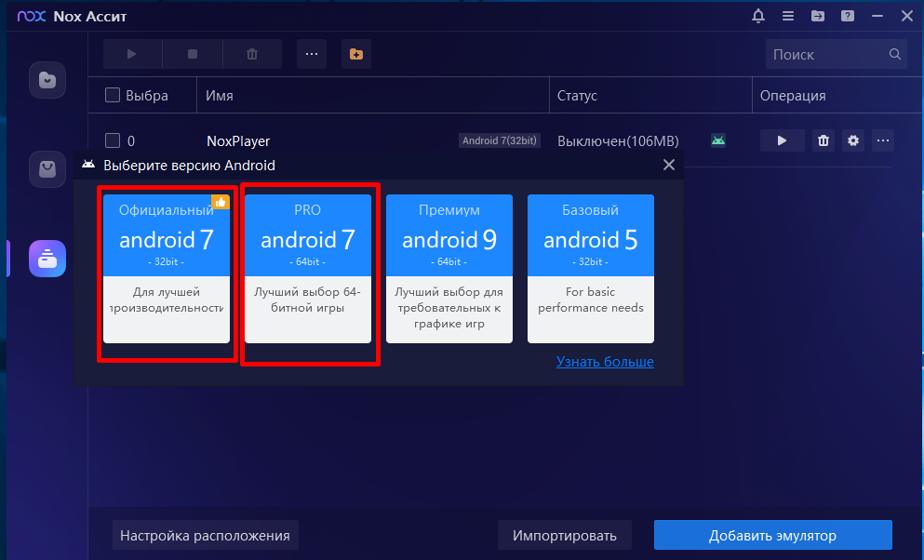Click the add folder group icon
Image resolution: width=924 pixels, height=560 pixels.
(356, 54)
